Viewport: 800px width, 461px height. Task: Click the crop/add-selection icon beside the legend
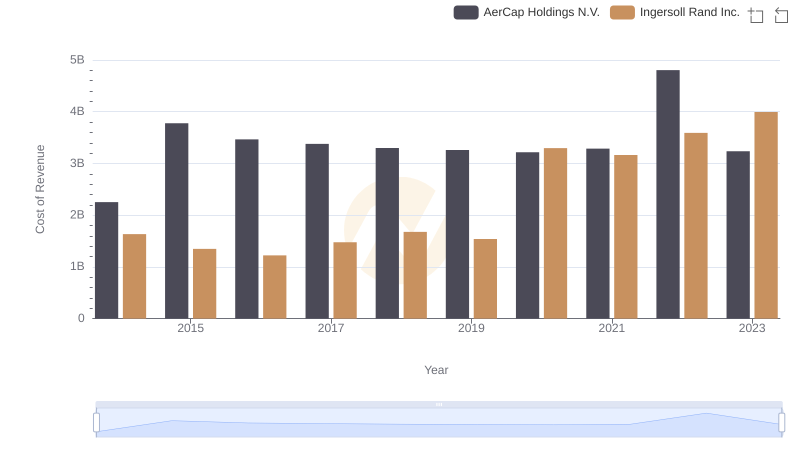[756, 15]
